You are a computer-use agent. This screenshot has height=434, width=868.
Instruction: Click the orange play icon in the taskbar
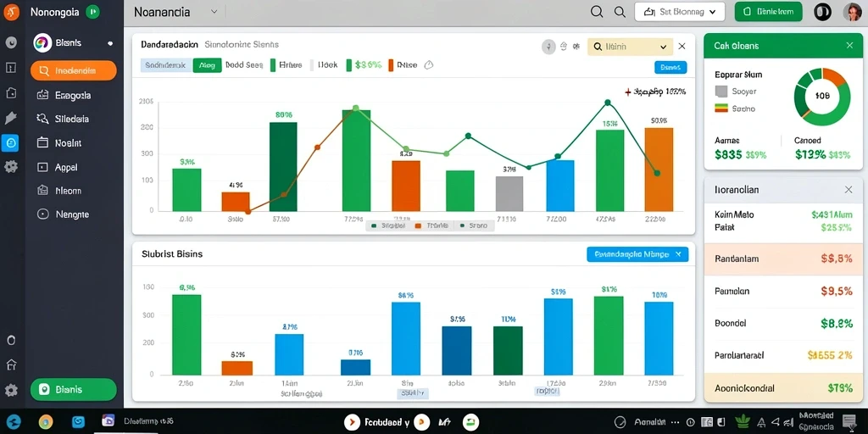click(352, 422)
